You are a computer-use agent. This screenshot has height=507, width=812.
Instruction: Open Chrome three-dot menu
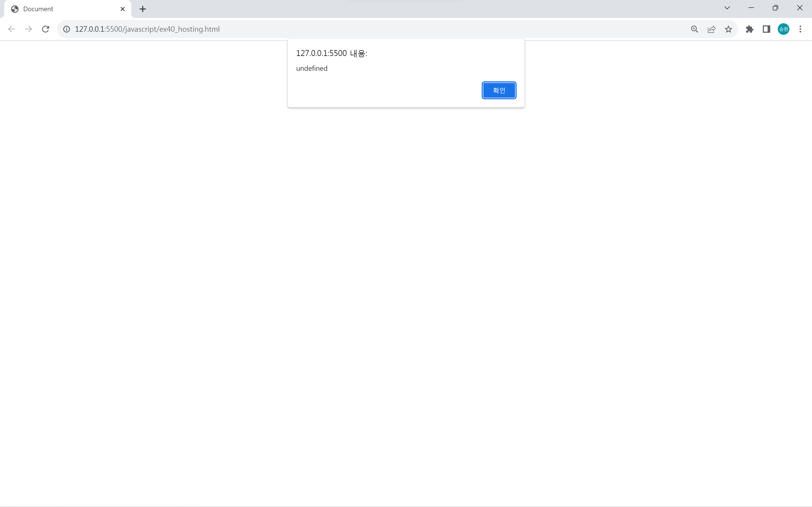pos(800,29)
